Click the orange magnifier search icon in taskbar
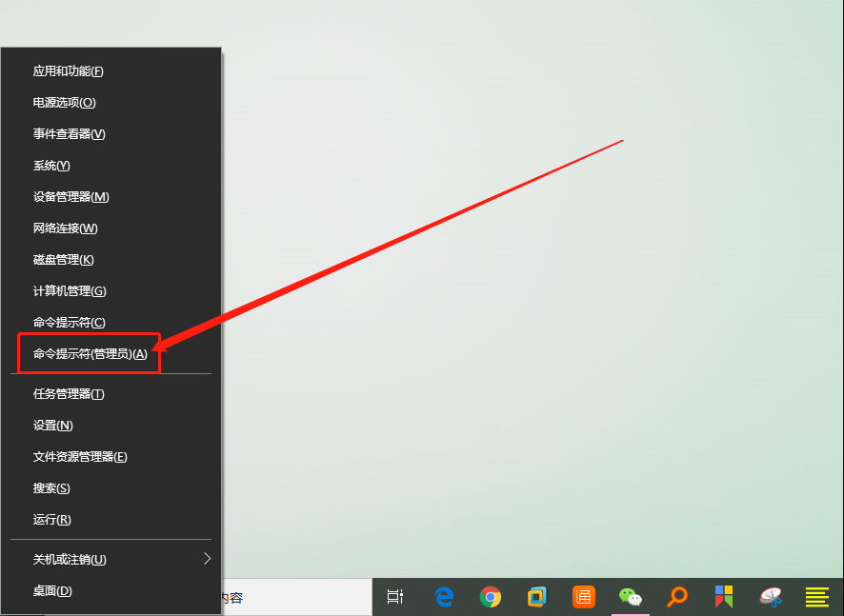Screen dimensions: 844x616 pos(676,598)
